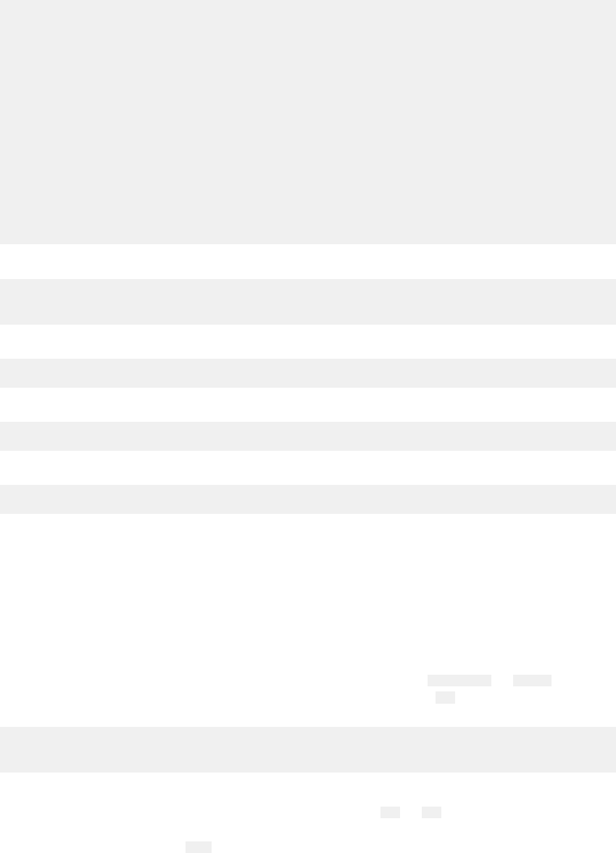Screen dimensions: 616x853
Task: Click the tall gray bar near the bottom
Action: point(308,749)
